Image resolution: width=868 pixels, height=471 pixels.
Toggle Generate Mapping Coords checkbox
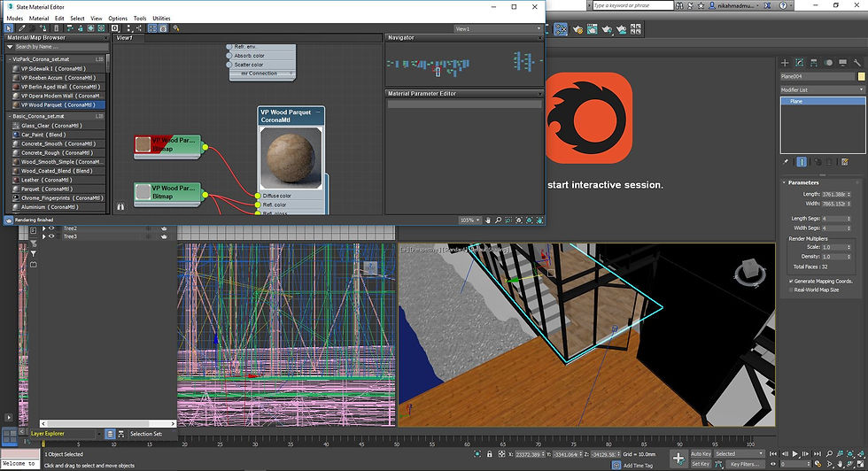(791, 282)
